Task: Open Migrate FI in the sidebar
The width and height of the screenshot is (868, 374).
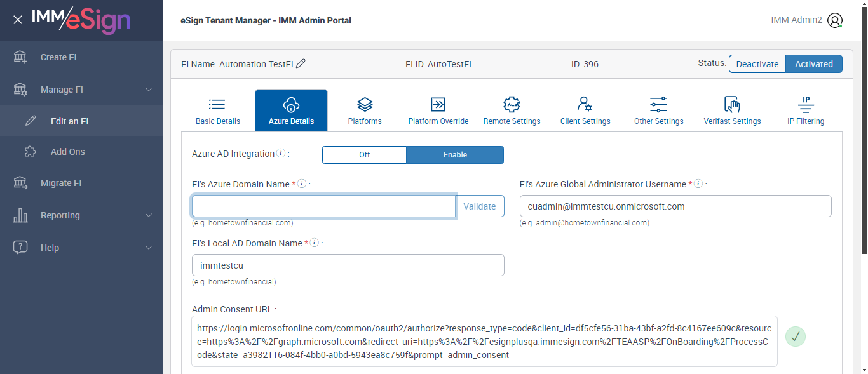Action: click(x=81, y=183)
